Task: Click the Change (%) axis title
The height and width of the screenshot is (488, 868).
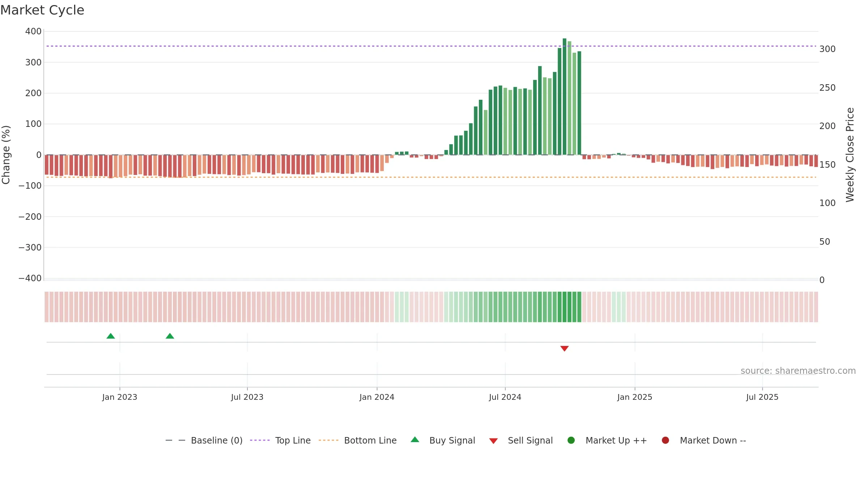Action: tap(6, 155)
